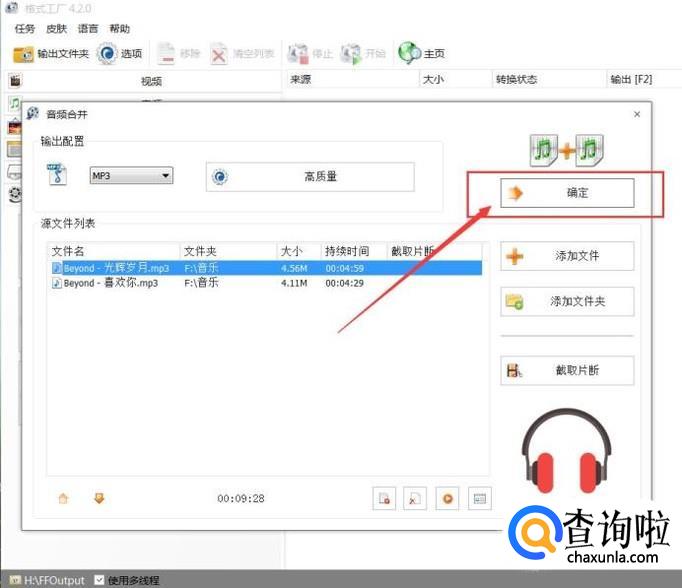Open the 任务 menu
682x588 pixels.
pyautogui.click(x=24, y=29)
